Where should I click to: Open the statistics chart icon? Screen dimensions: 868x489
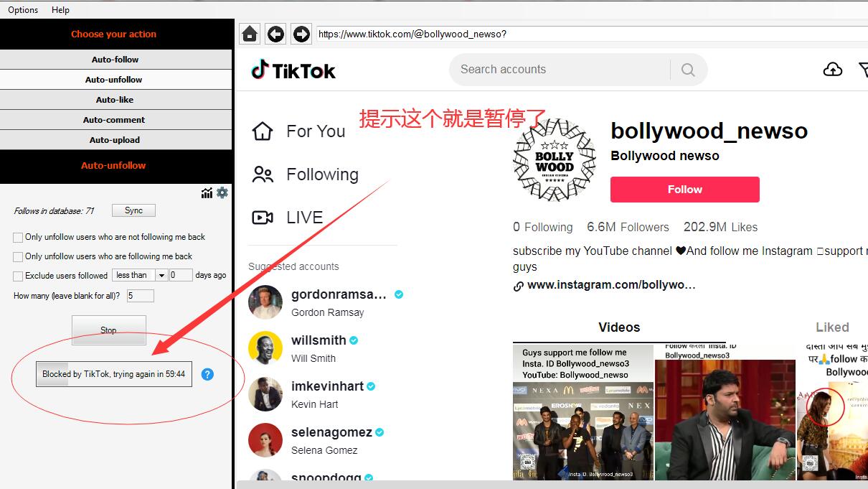point(207,192)
